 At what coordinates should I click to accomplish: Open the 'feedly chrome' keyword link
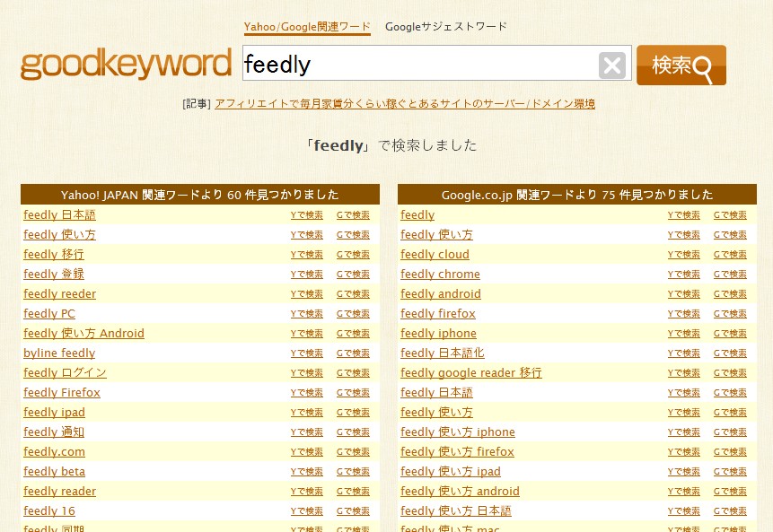(x=440, y=274)
